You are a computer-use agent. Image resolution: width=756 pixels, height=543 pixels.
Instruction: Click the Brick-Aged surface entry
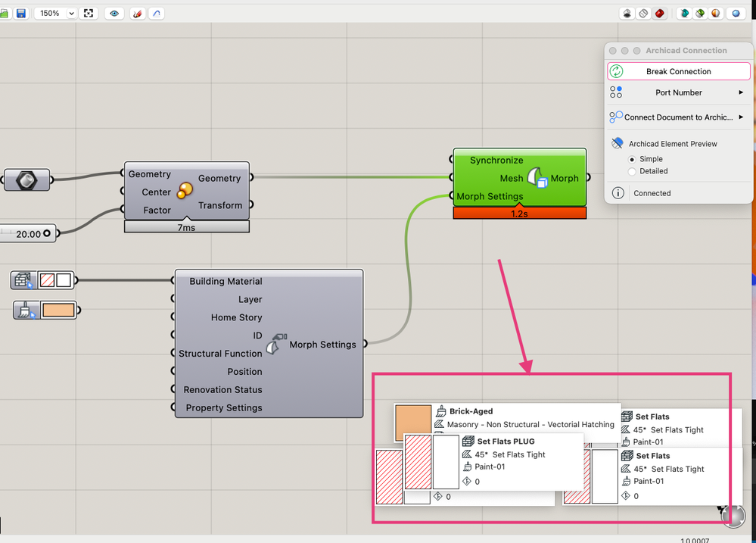[471, 412]
